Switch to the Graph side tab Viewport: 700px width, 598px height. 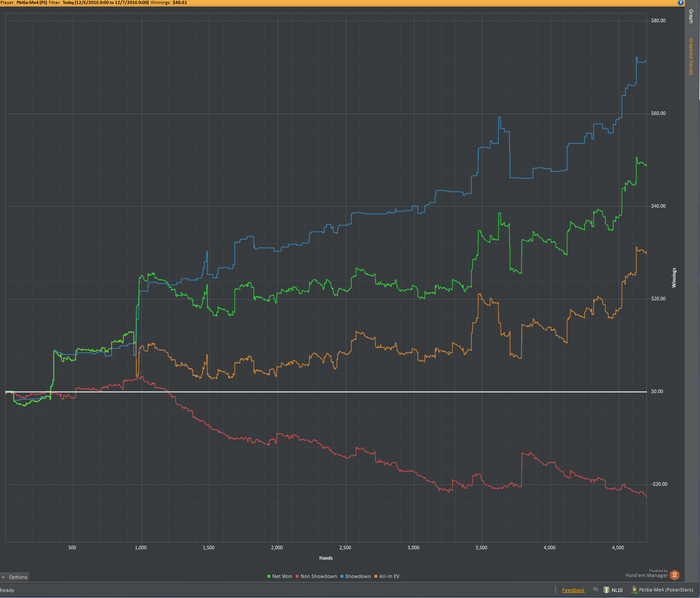click(x=691, y=17)
